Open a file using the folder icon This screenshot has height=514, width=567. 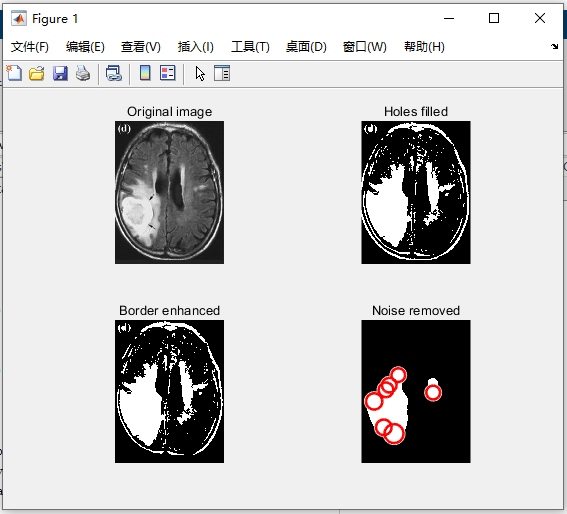37,73
